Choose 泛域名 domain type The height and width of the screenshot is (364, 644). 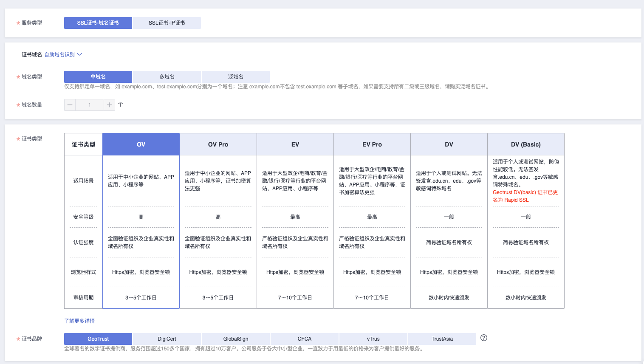236,77
